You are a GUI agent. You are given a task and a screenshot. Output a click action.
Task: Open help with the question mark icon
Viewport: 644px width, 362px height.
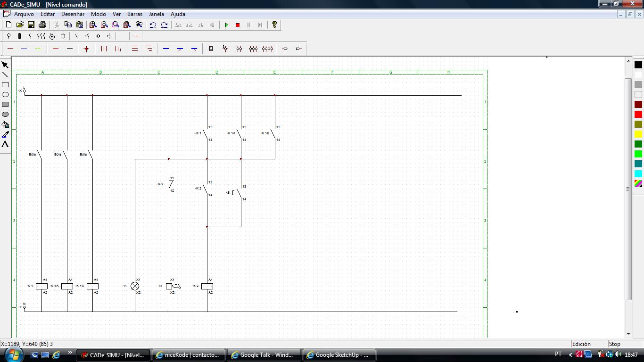[274, 25]
